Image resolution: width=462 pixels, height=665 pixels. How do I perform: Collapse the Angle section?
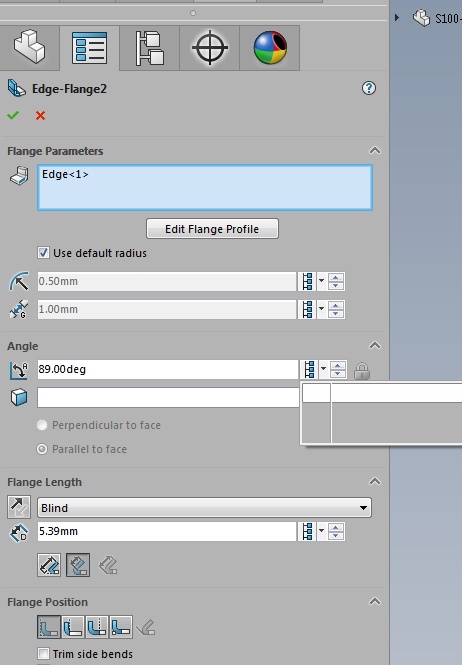click(x=375, y=346)
